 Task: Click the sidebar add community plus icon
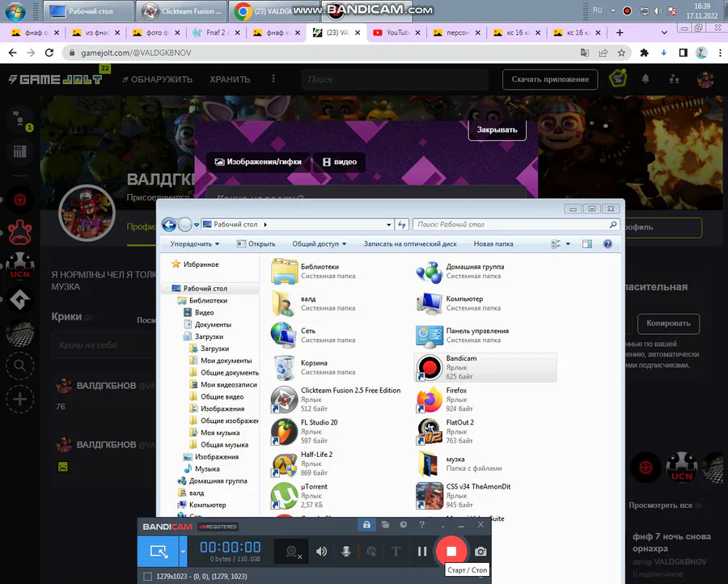point(20,400)
